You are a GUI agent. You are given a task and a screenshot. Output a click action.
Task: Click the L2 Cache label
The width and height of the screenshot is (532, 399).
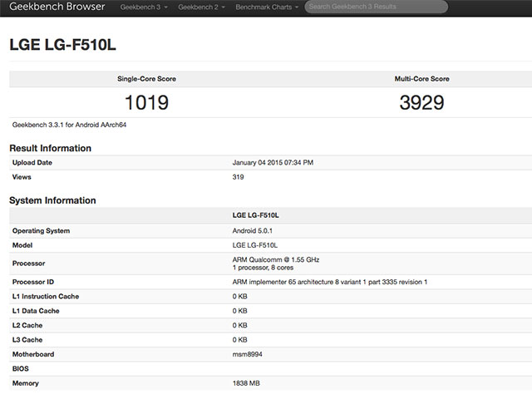[27, 325]
